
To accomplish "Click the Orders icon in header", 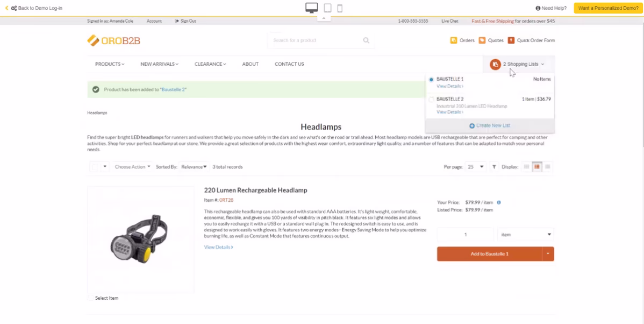I will tap(453, 40).
